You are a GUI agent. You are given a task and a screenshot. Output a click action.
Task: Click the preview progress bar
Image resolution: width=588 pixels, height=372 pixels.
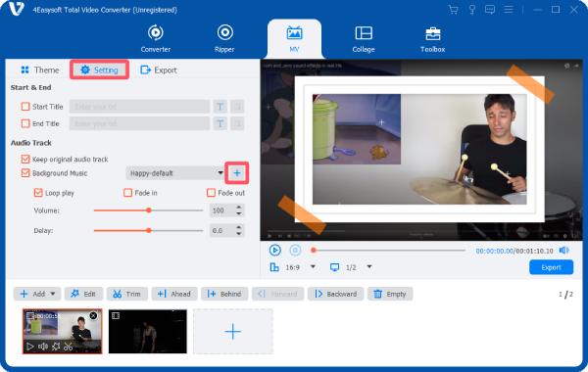(389, 251)
